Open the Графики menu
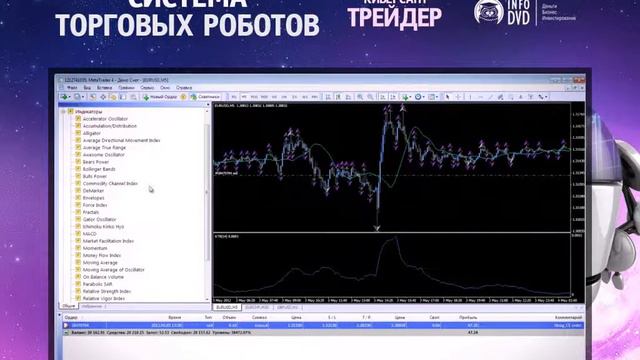640x360 pixels. pyautogui.click(x=126, y=88)
